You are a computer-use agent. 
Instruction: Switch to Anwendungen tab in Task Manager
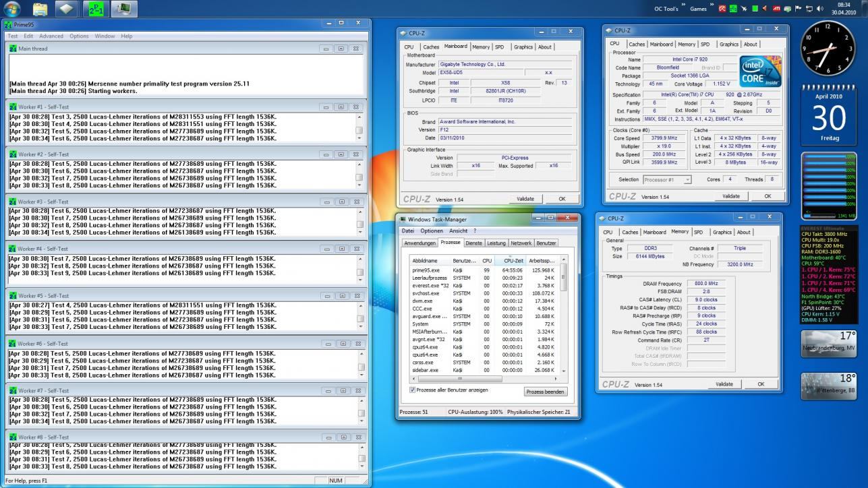[x=419, y=243]
